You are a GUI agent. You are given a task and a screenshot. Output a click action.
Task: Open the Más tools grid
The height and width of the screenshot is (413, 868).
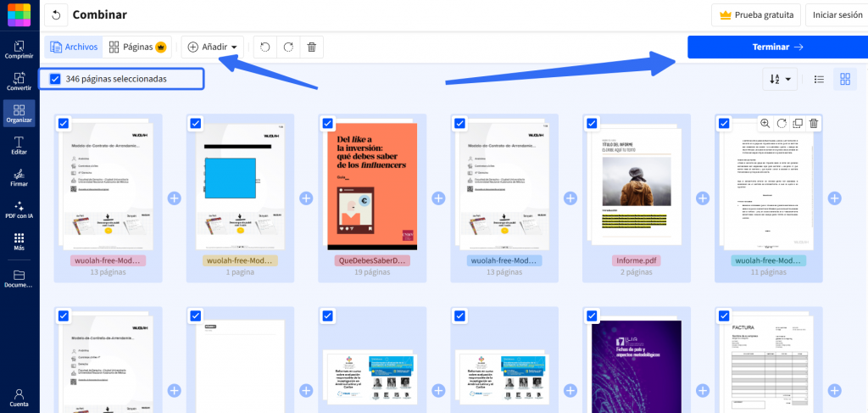[19, 242]
